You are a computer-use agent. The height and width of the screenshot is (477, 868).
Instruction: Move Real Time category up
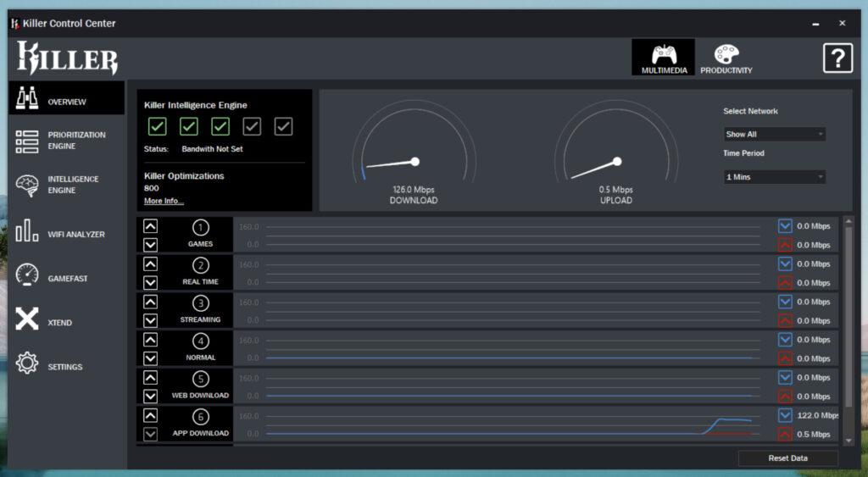point(150,263)
